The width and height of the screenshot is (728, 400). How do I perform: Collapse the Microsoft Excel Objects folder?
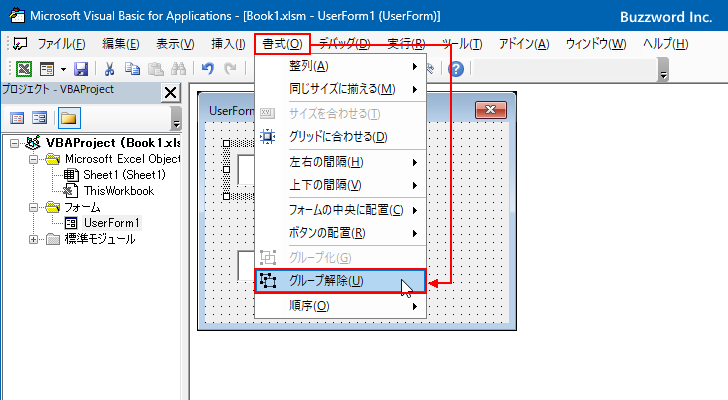33,160
